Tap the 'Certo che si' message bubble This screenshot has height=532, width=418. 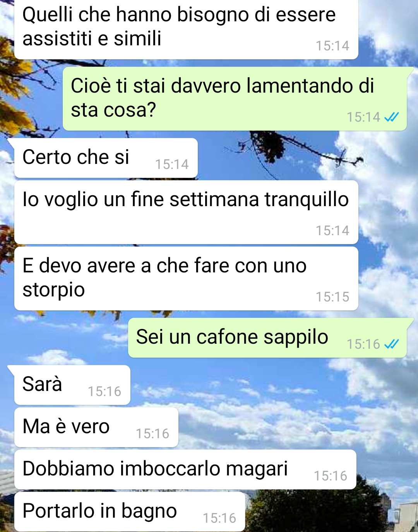(106, 158)
